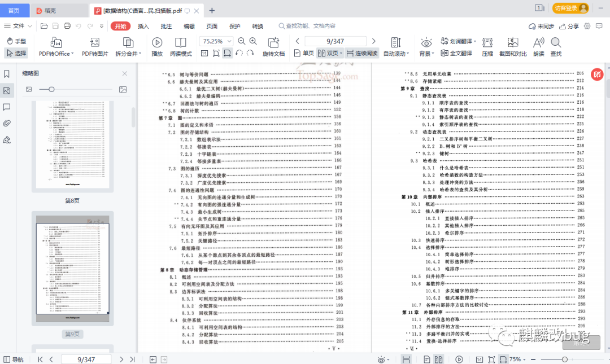The height and width of the screenshot is (364, 610).
Task: Open the File menu
Action: (18, 26)
